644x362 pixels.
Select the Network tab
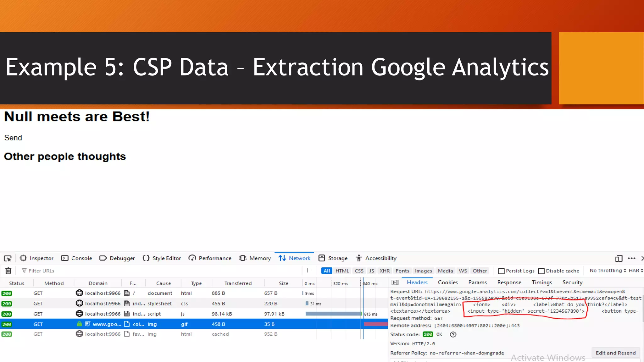[x=294, y=258]
